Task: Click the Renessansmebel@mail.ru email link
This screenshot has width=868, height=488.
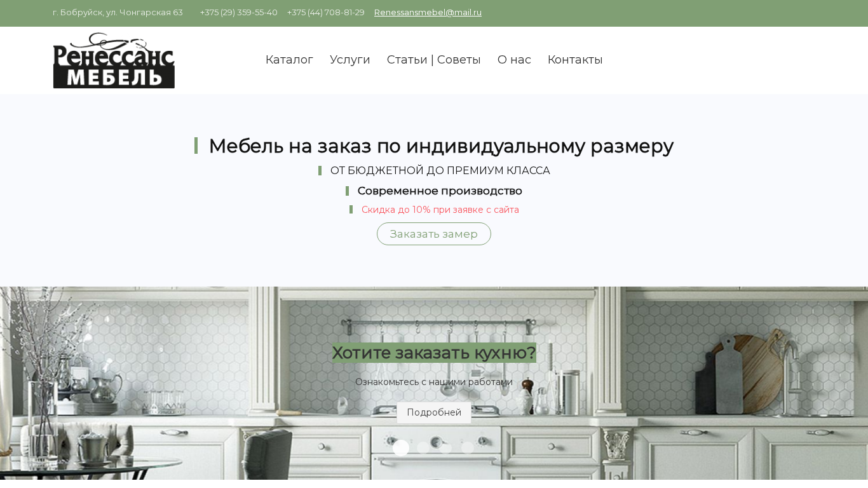Action: tap(428, 13)
